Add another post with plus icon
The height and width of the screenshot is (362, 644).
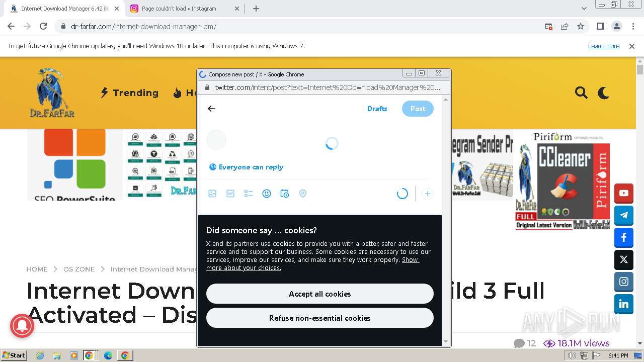[x=427, y=194]
